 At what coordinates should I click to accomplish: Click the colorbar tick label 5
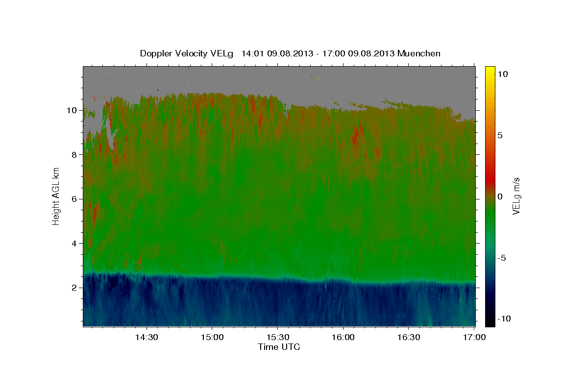[500, 135]
